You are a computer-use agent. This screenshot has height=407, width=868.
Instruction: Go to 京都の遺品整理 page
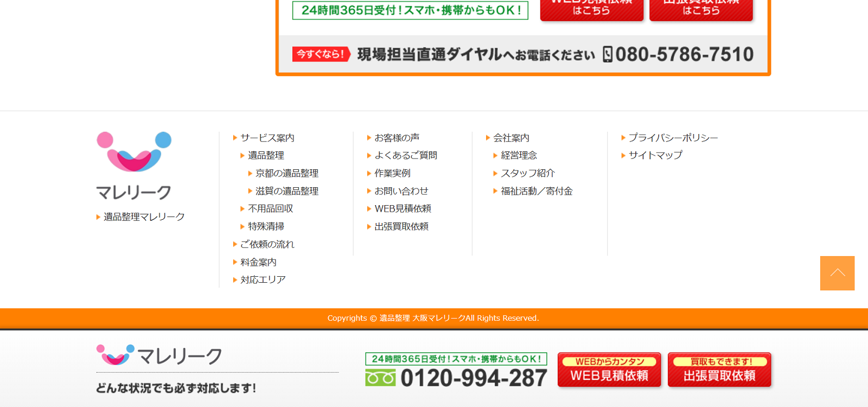pyautogui.click(x=286, y=173)
